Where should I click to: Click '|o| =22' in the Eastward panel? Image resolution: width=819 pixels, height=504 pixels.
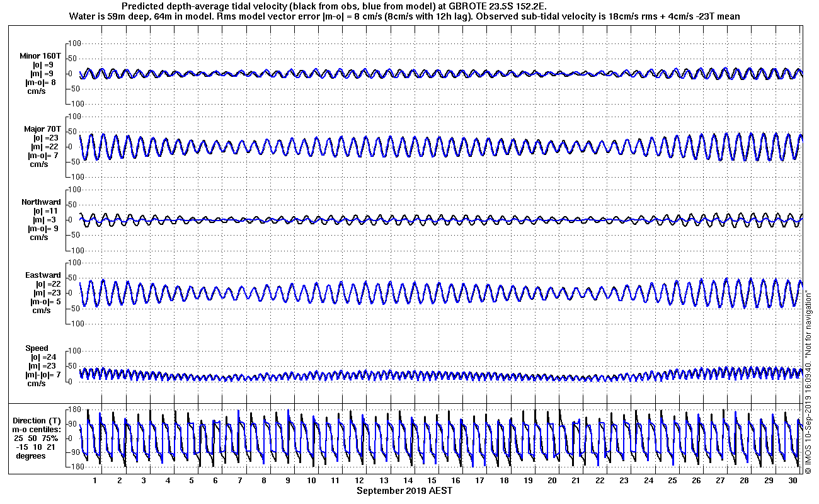[x=48, y=283]
